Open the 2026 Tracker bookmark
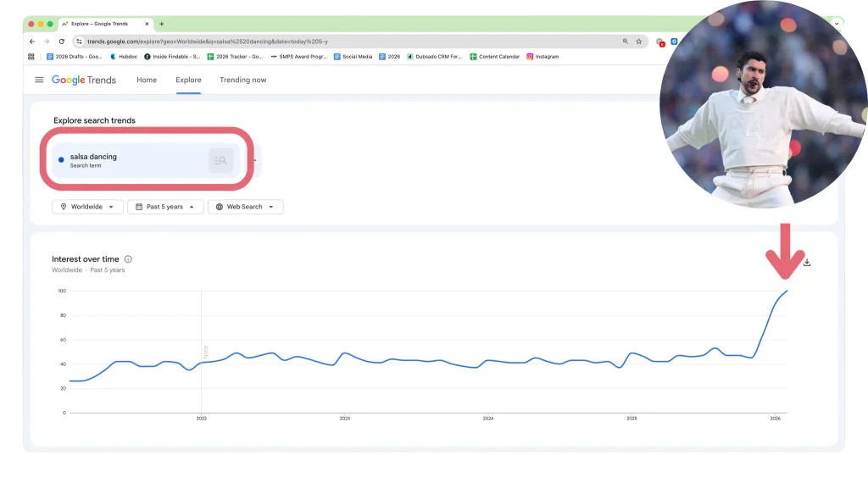The width and height of the screenshot is (868, 483). 235,57
